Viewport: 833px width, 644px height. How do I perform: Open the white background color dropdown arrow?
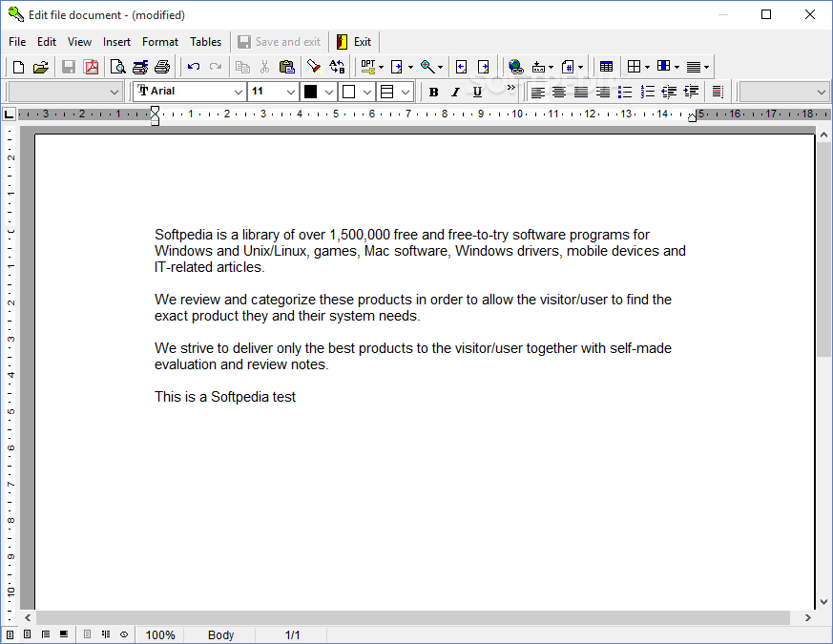tap(367, 92)
